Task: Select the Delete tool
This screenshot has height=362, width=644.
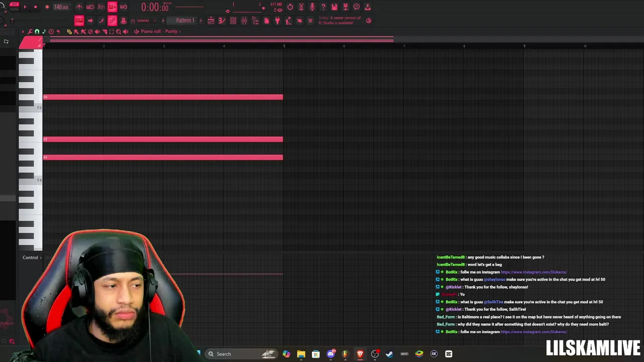Action: pos(91,32)
